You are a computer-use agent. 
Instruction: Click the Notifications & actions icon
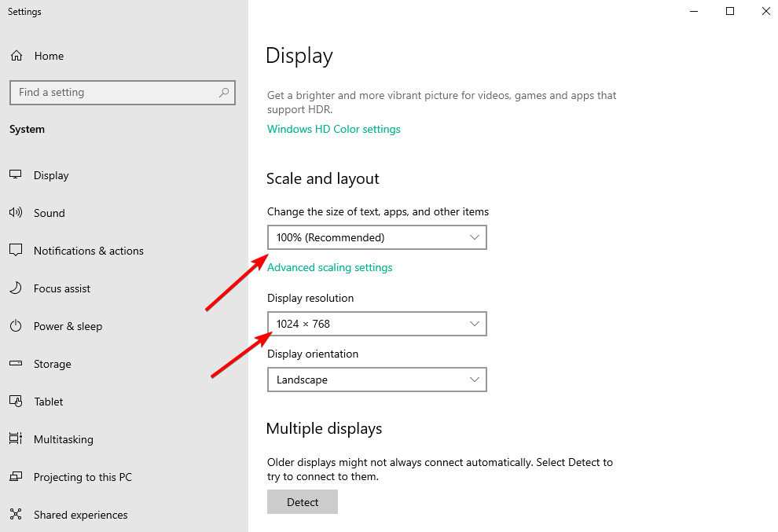coord(16,250)
